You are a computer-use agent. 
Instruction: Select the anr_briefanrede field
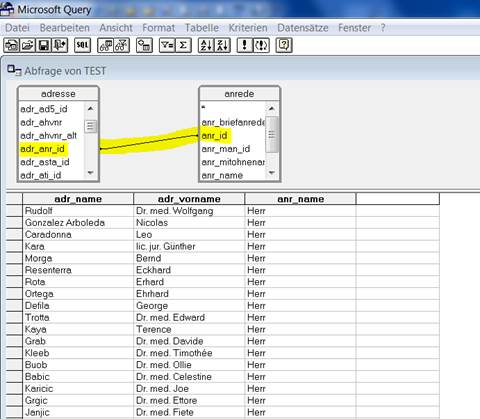[x=233, y=122]
